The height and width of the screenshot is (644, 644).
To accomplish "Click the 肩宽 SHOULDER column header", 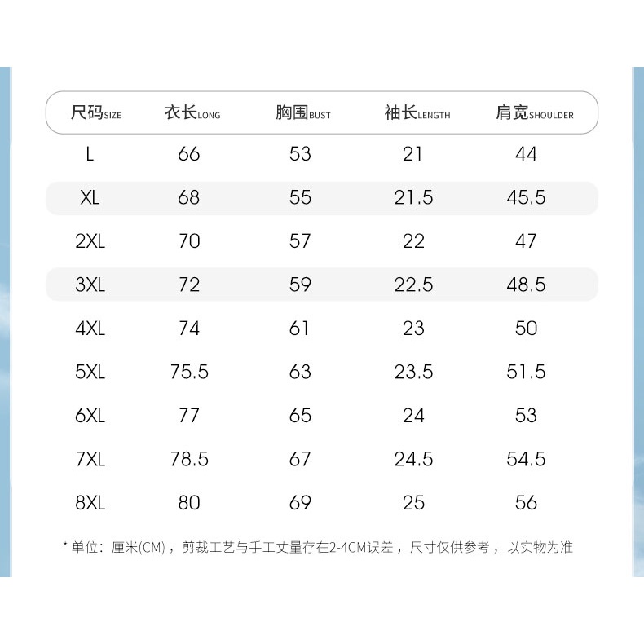I will tap(535, 112).
